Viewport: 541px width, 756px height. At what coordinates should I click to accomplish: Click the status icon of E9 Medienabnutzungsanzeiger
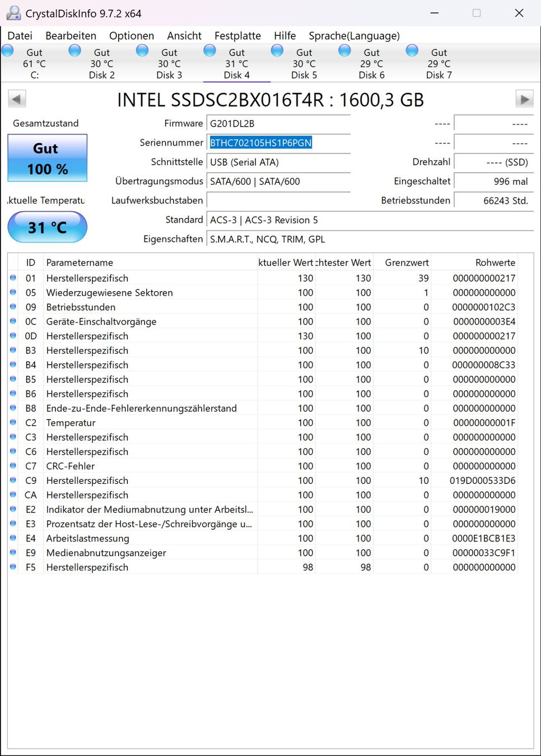point(13,553)
